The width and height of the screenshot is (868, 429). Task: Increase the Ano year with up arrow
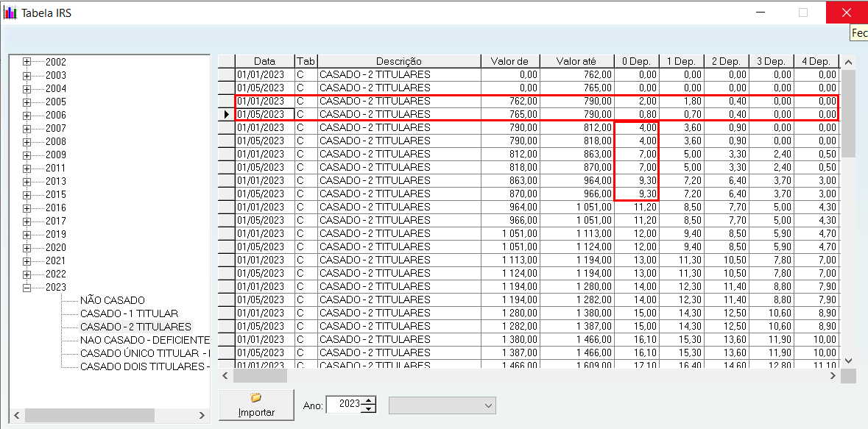click(x=369, y=401)
